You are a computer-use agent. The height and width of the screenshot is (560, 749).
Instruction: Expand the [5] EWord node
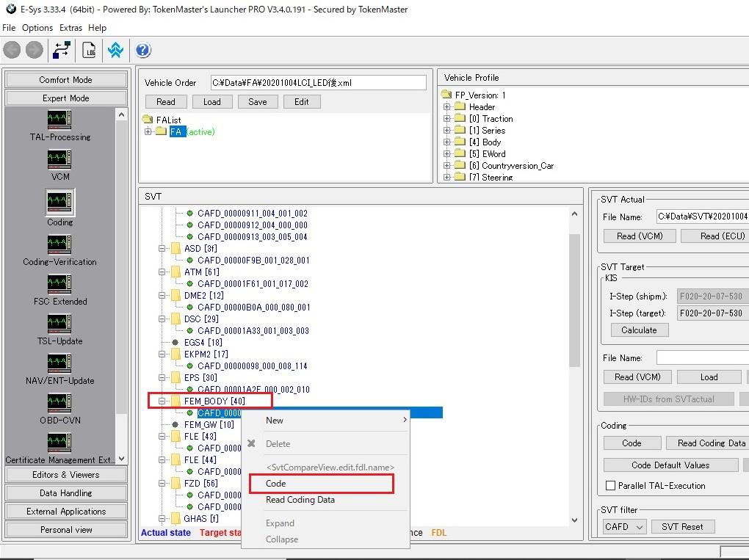tap(446, 153)
